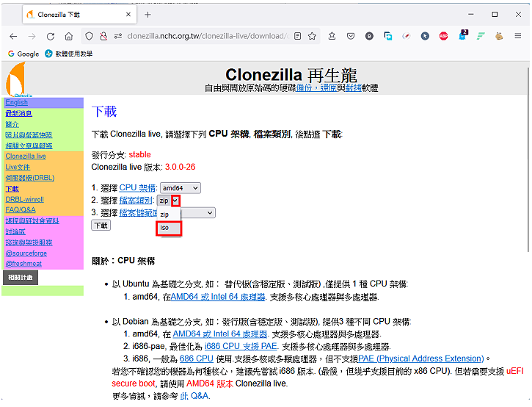Open site permissions icon in address bar
The image size is (532, 407).
[117, 36]
